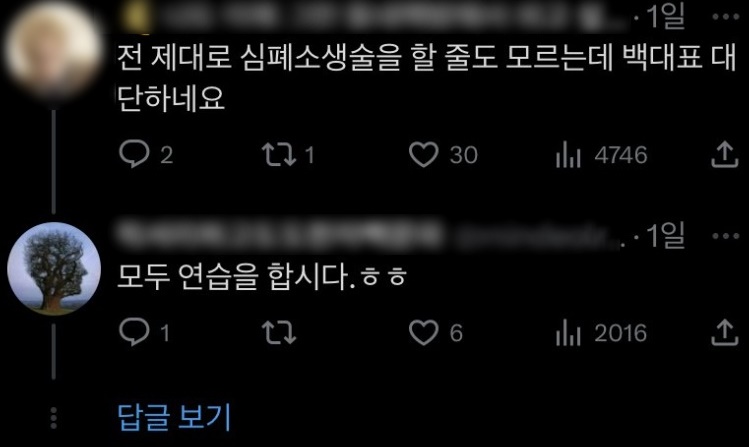Open the tree-head profile avatar

54,268
